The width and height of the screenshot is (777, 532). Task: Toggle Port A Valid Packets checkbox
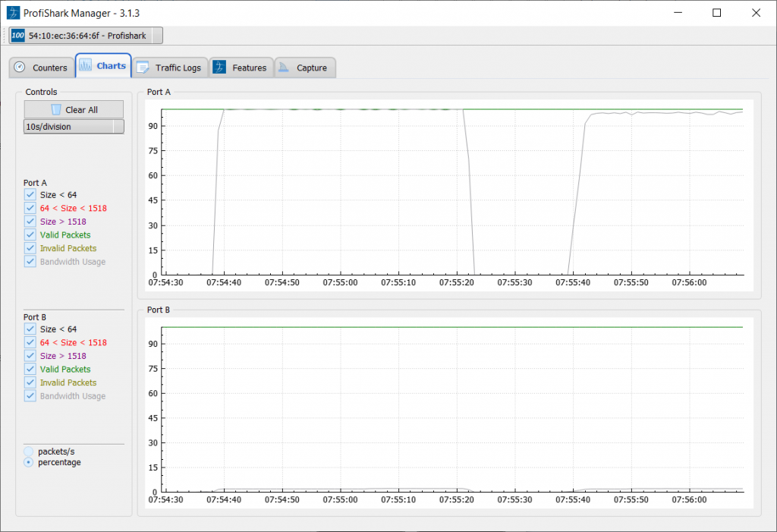[x=30, y=235]
